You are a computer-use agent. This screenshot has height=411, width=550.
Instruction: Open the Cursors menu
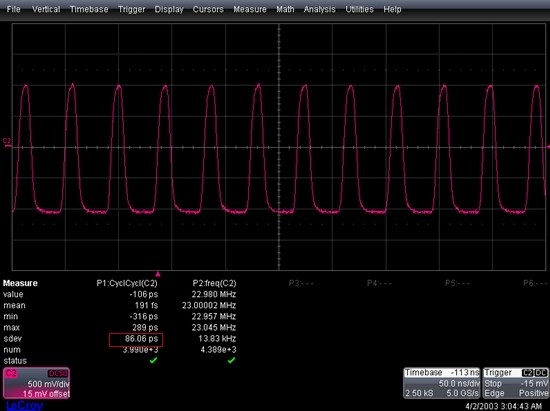pos(208,9)
